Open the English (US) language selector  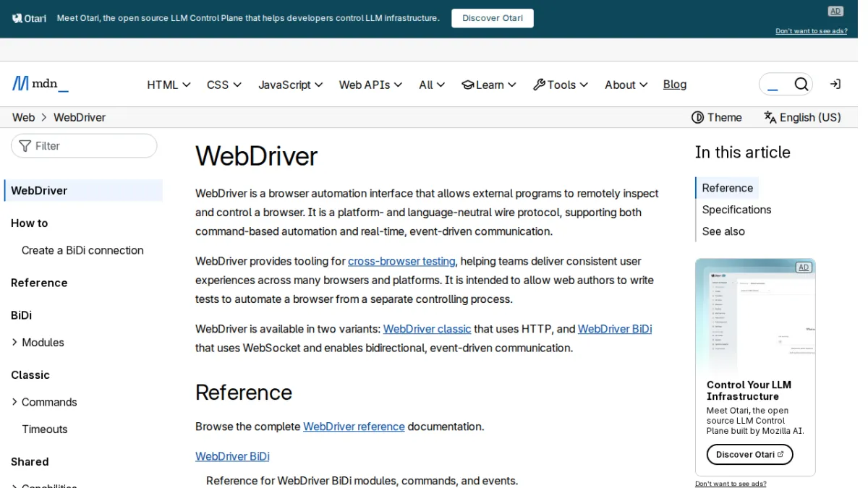[x=802, y=117]
